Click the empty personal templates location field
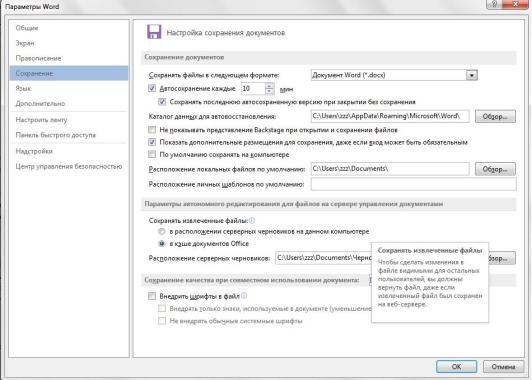Viewport: 532px width, 380px height. (x=414, y=184)
